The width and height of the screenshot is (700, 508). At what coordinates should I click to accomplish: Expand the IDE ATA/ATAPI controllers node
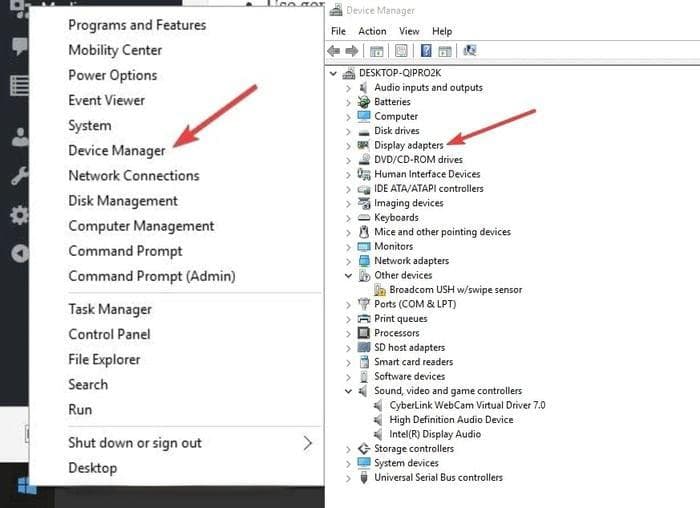click(x=348, y=189)
